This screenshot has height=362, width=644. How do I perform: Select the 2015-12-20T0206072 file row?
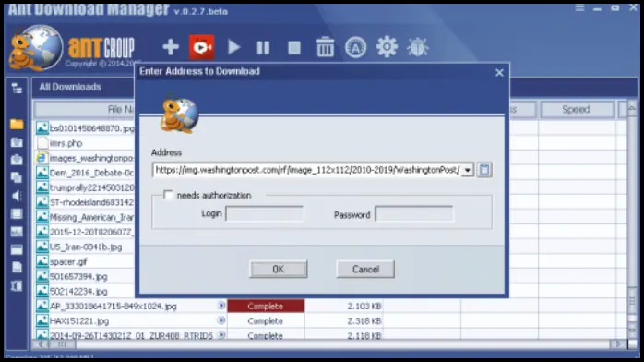tap(85, 232)
